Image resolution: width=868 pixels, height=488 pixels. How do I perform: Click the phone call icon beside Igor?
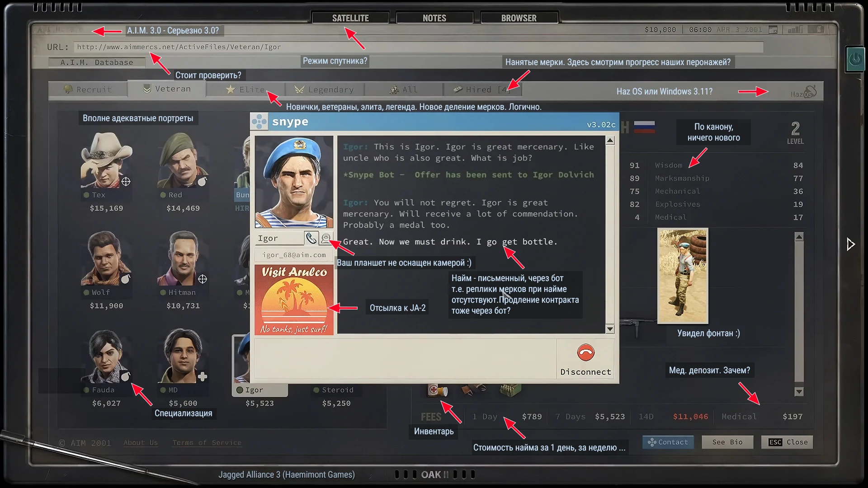coord(311,238)
